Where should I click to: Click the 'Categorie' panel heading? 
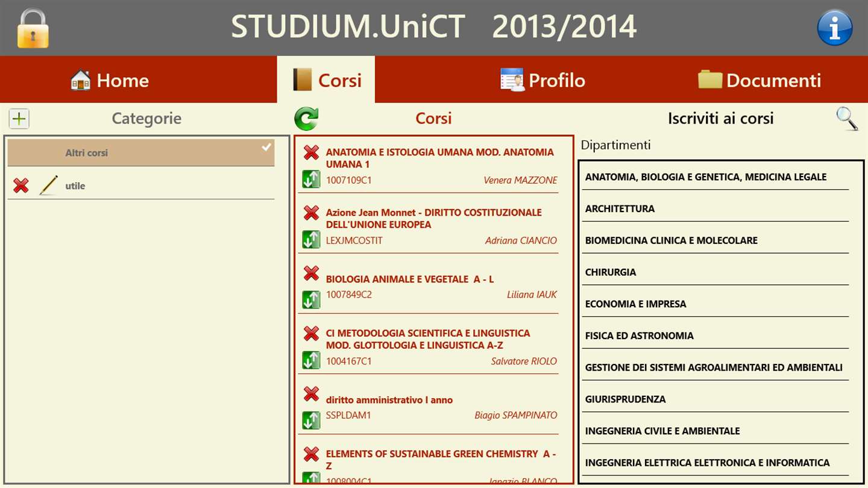146,119
